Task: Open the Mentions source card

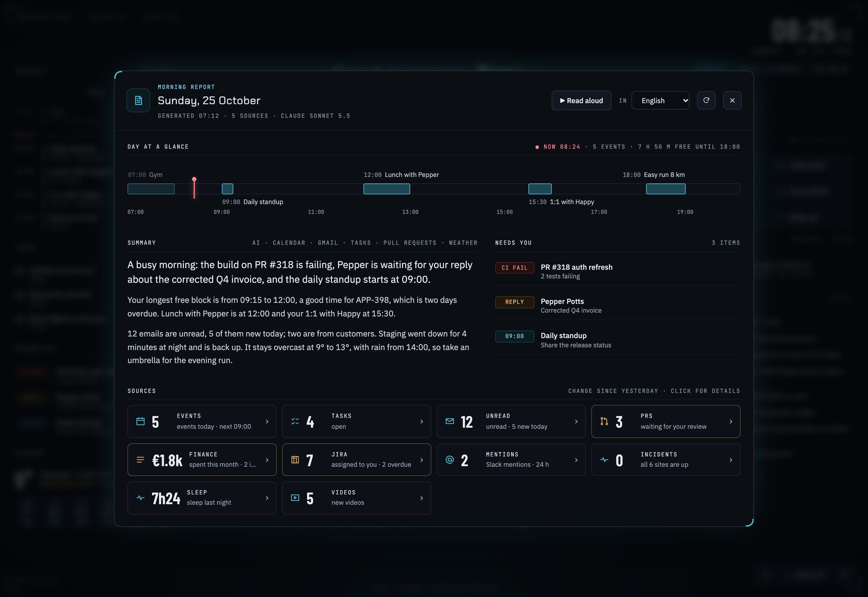Action: [x=511, y=460]
